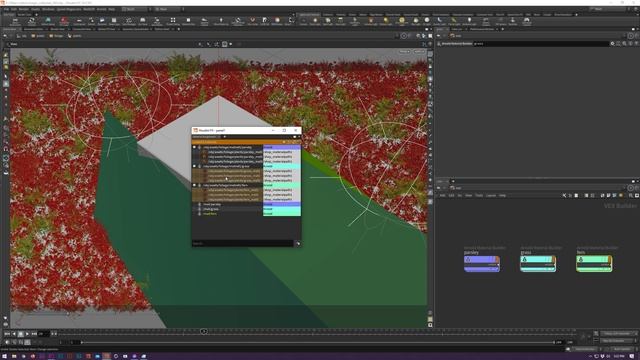
Task: Open the Render menu in main menu bar
Action: click(x=24, y=9)
